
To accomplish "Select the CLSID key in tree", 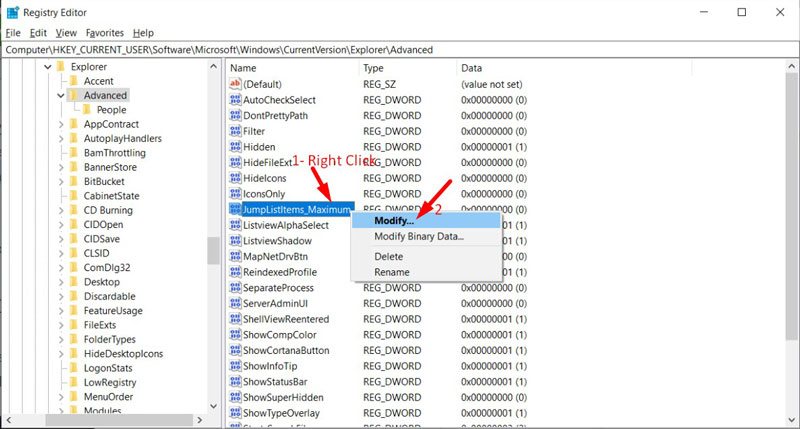I will pyautogui.click(x=96, y=253).
